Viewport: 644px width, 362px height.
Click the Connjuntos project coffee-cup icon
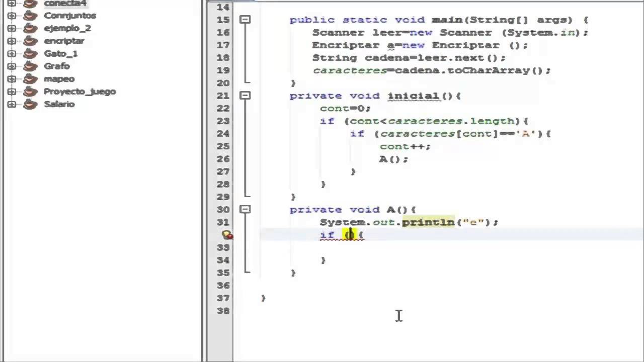coord(31,16)
